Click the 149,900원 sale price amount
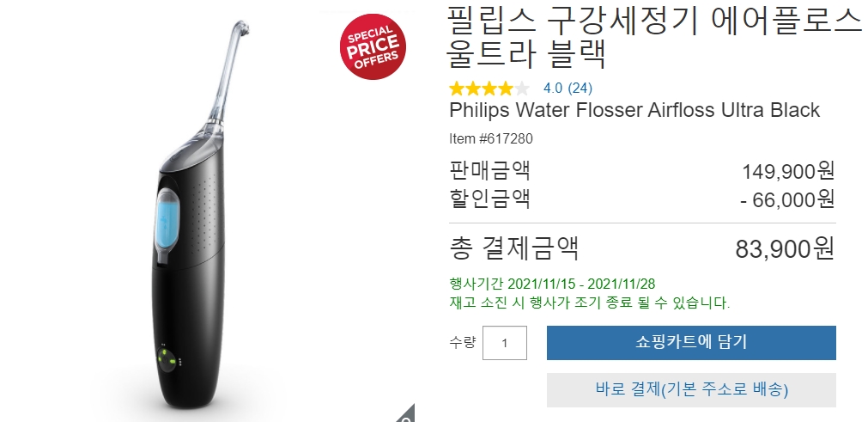This screenshot has height=422, width=868. pos(788,171)
